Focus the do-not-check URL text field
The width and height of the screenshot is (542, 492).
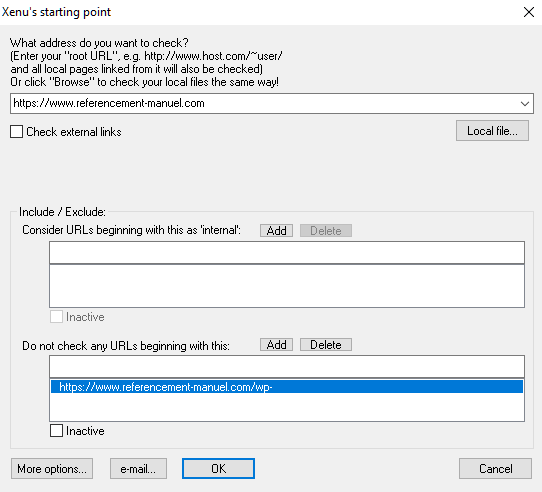[x=287, y=366]
